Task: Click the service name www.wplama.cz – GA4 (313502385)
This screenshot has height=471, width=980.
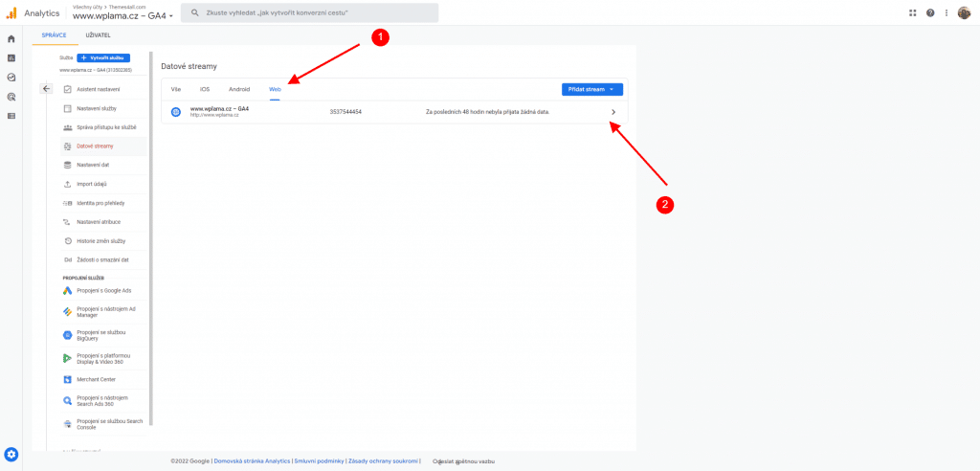Action: coord(95,70)
